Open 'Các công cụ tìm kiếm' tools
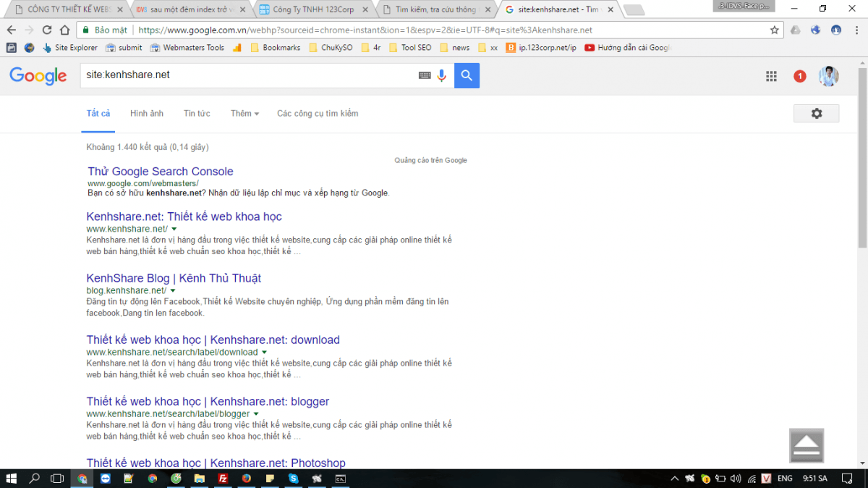This screenshot has width=868, height=488. tap(318, 114)
